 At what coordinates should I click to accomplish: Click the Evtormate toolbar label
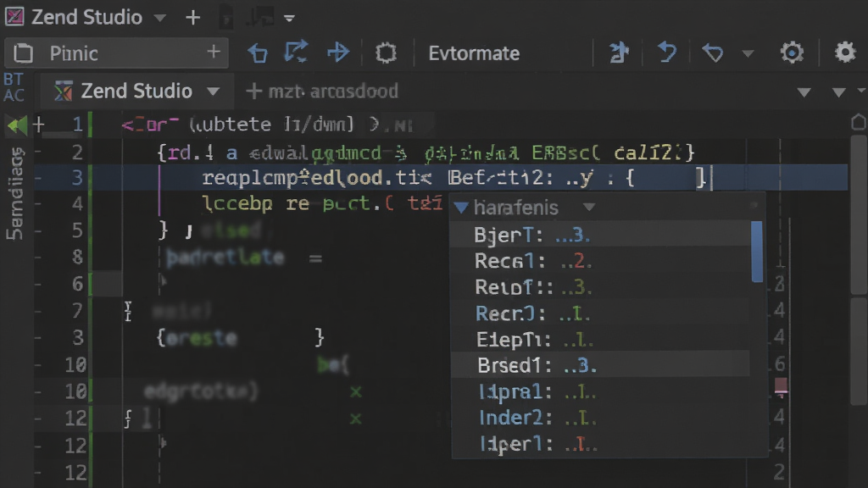474,53
